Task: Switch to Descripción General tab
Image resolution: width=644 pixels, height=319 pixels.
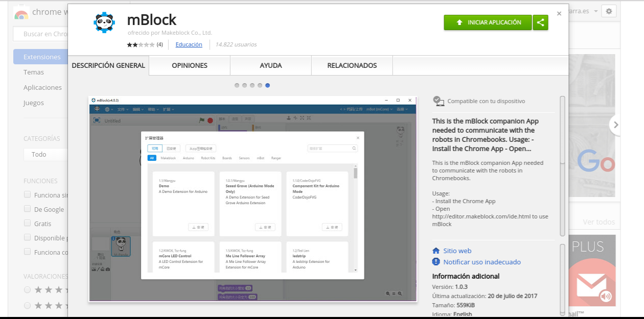Action: point(108,65)
